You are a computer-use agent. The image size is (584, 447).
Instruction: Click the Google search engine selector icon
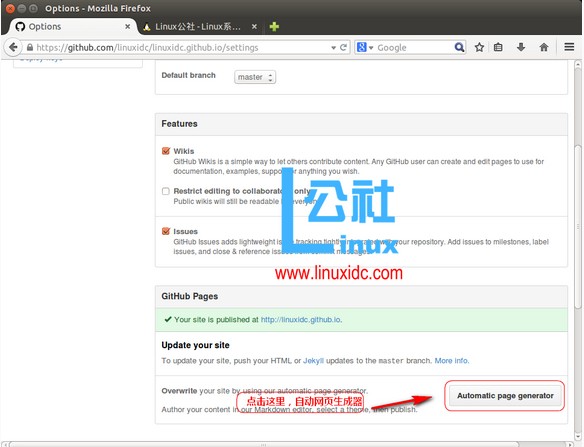365,47
